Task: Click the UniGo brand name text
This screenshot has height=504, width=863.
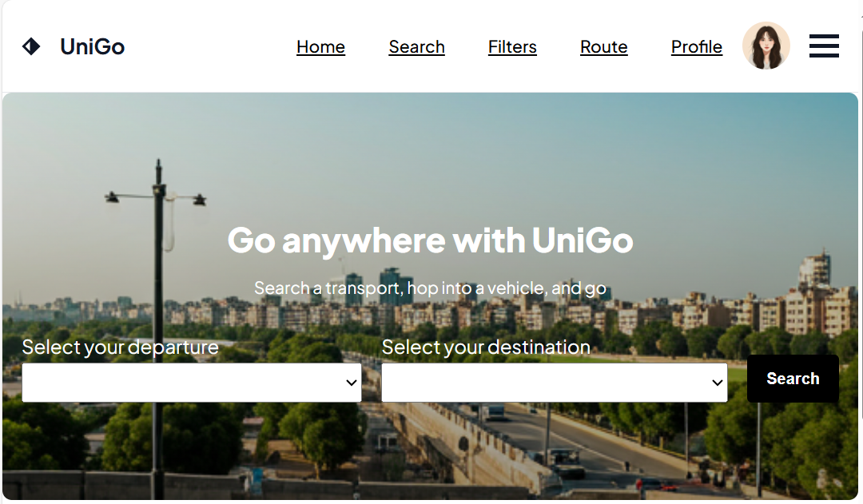Action: tap(92, 46)
